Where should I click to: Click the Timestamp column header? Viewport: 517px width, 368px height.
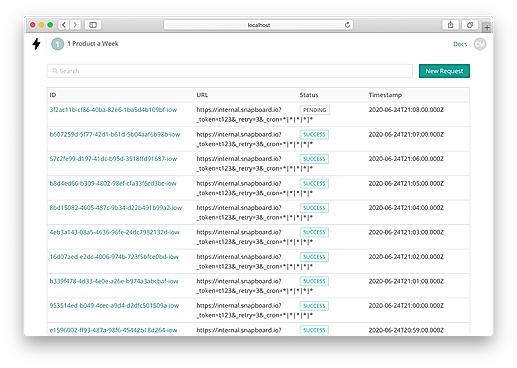(385, 95)
